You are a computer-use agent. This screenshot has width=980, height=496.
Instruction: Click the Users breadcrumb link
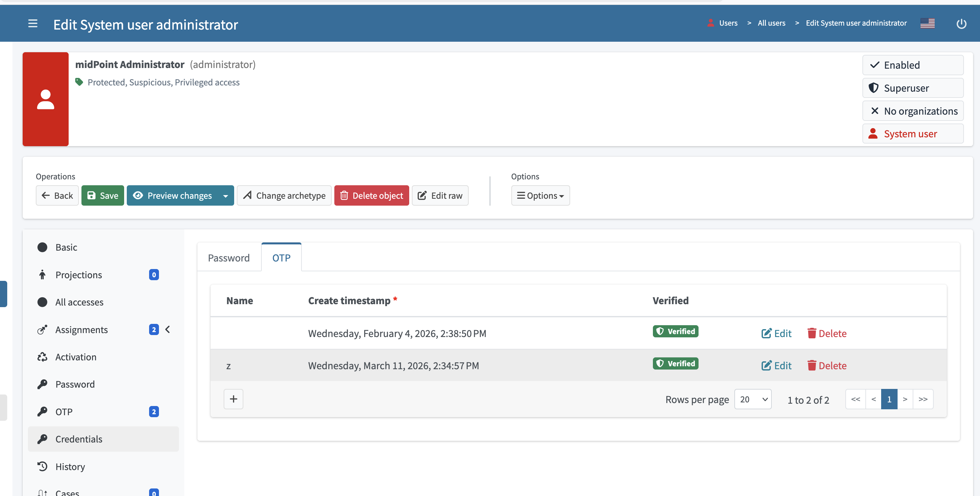[x=728, y=23]
